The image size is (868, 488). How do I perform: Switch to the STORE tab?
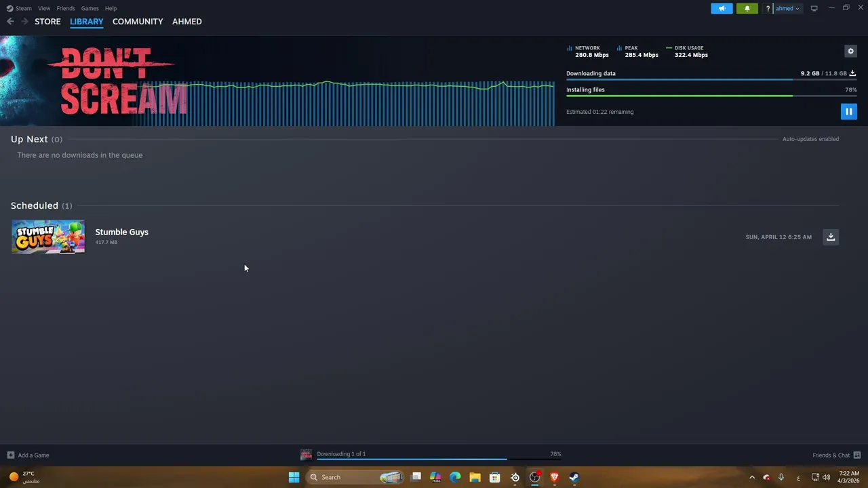(47, 22)
